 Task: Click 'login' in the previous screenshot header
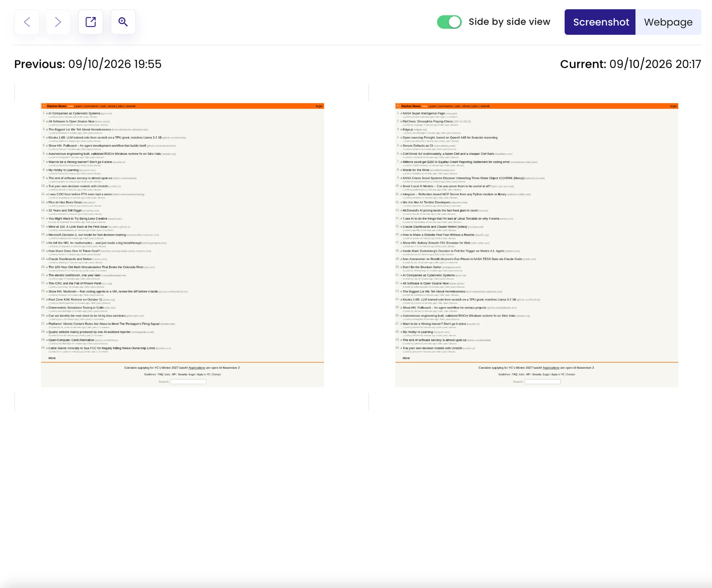pos(319,106)
